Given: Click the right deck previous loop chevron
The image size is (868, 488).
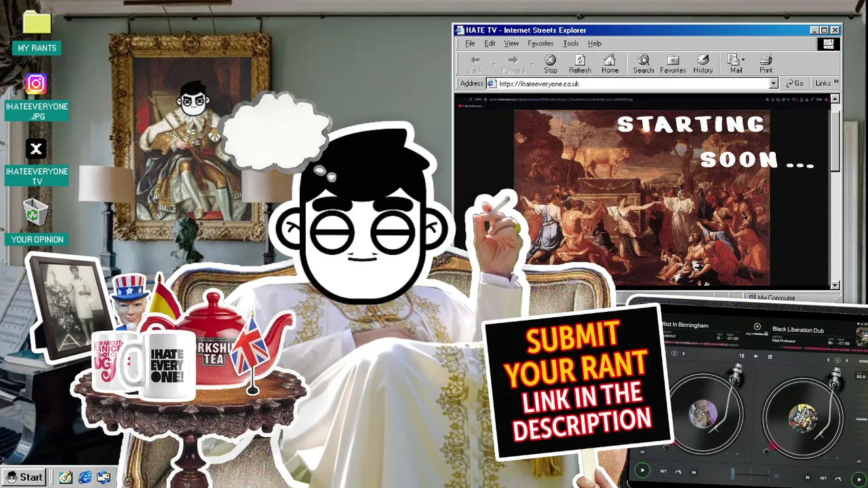Looking at the screenshot, I should pyautogui.click(x=828, y=360).
